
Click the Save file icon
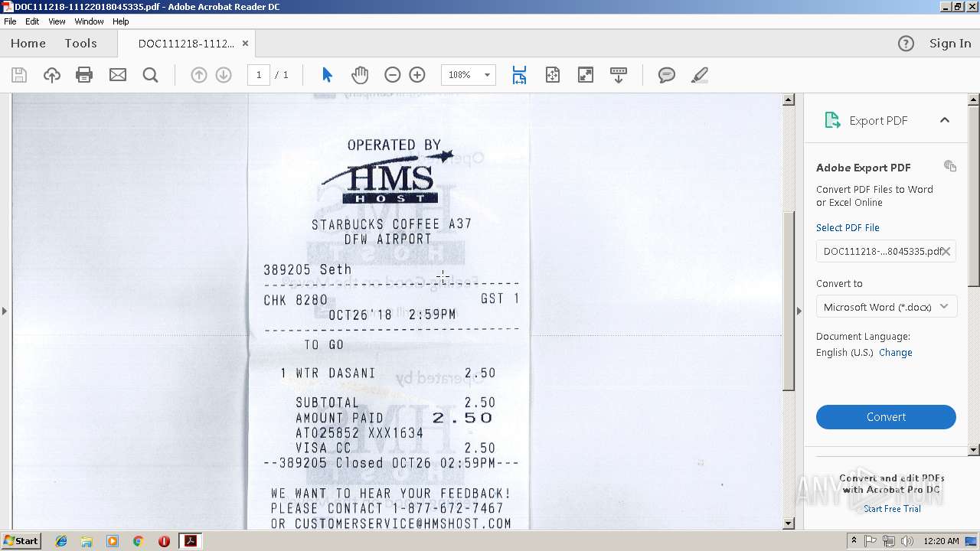coord(19,75)
